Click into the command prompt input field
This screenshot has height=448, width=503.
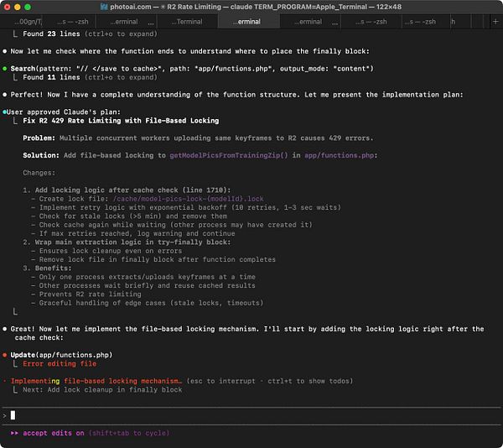[251, 416]
